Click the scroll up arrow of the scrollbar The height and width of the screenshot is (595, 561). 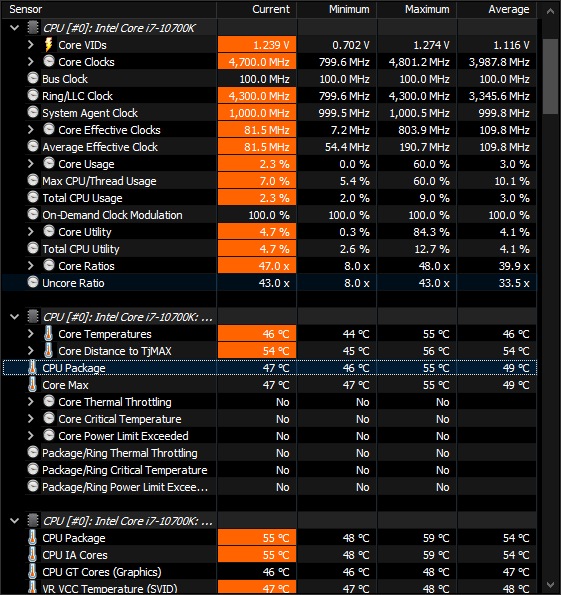(x=550, y=11)
